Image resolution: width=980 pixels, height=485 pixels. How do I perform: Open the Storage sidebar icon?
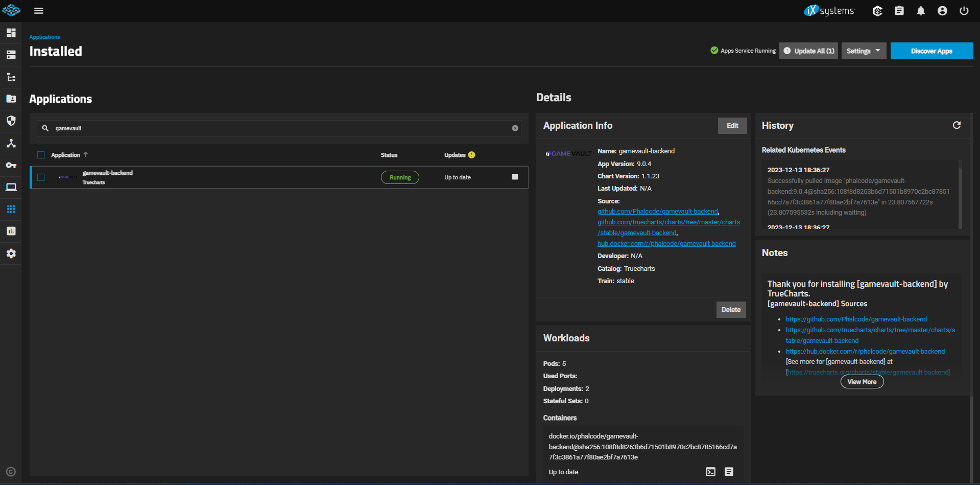[11, 55]
